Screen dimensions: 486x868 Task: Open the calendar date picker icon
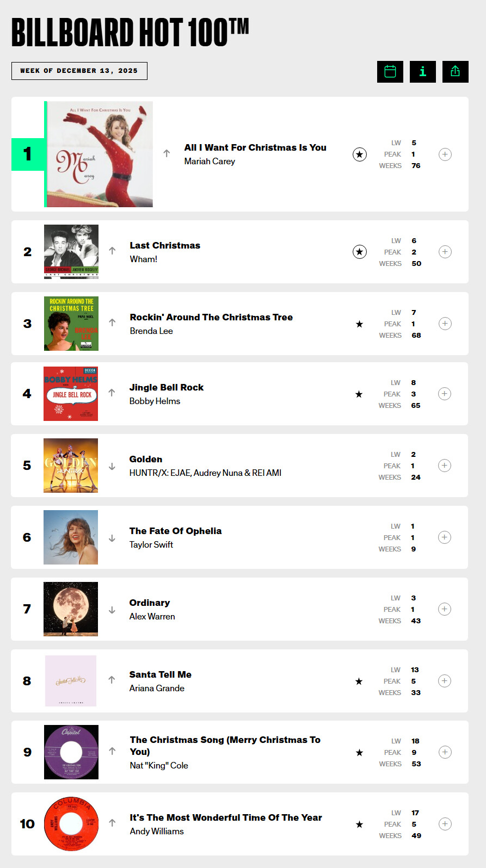coord(390,71)
